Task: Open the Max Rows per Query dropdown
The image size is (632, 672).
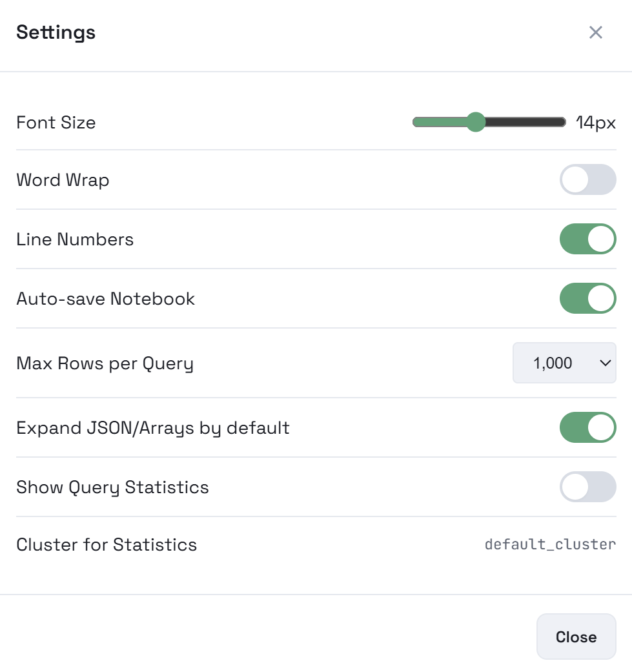Action: click(x=564, y=363)
